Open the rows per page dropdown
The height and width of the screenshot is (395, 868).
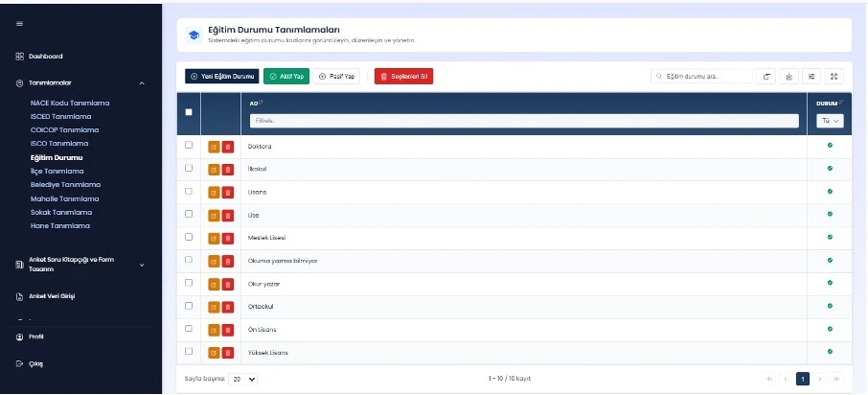[x=243, y=379]
